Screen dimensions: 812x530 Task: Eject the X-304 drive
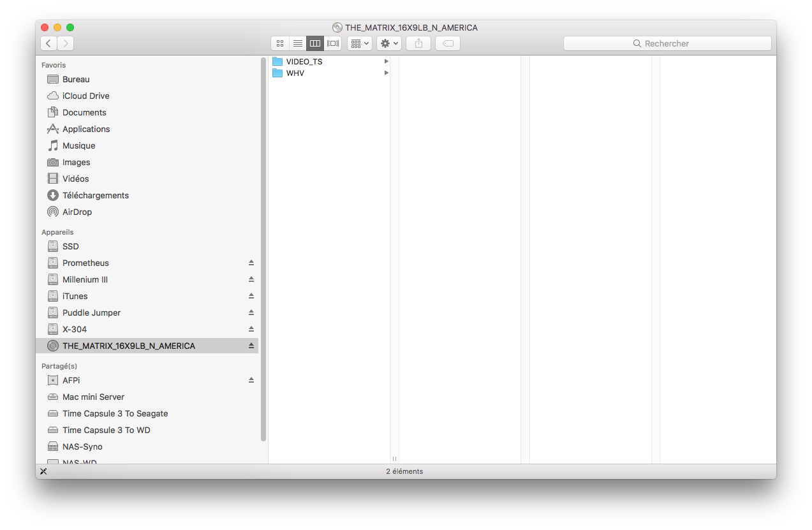pyautogui.click(x=251, y=329)
